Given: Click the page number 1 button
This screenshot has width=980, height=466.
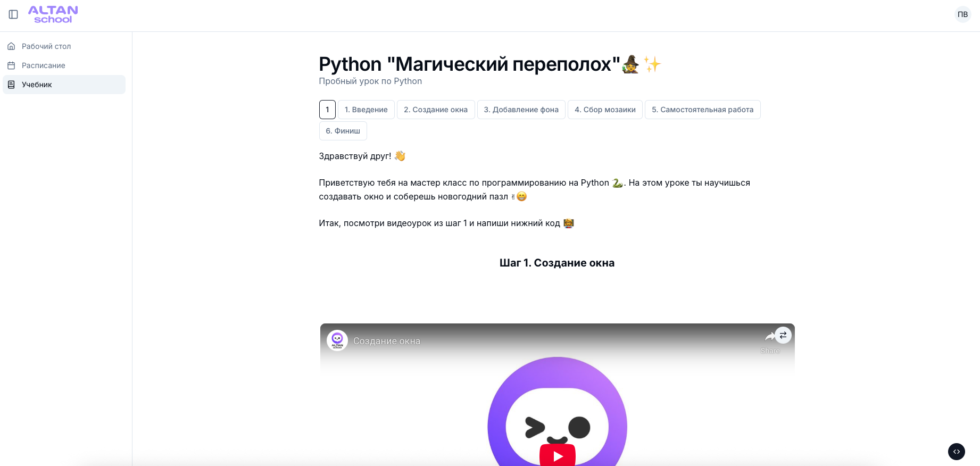Looking at the screenshot, I should click(x=327, y=110).
